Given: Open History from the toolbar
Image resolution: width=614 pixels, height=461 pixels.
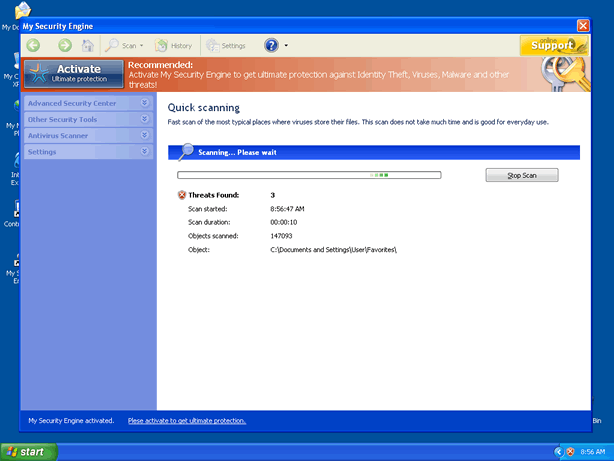Looking at the screenshot, I should 175,45.
